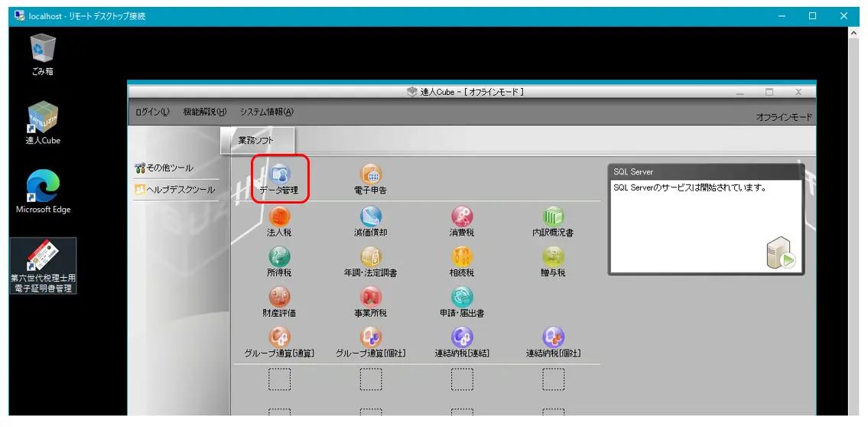Open the 申請・届出書 icon
This screenshot has width=868, height=427.
(x=462, y=299)
